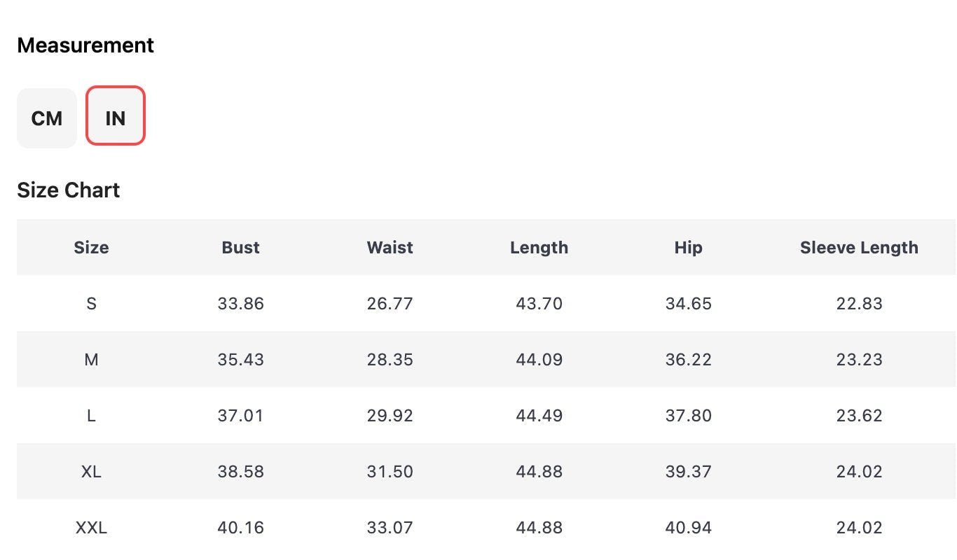Click the Hip column header
Screen dimensions: 957x560
tap(688, 247)
